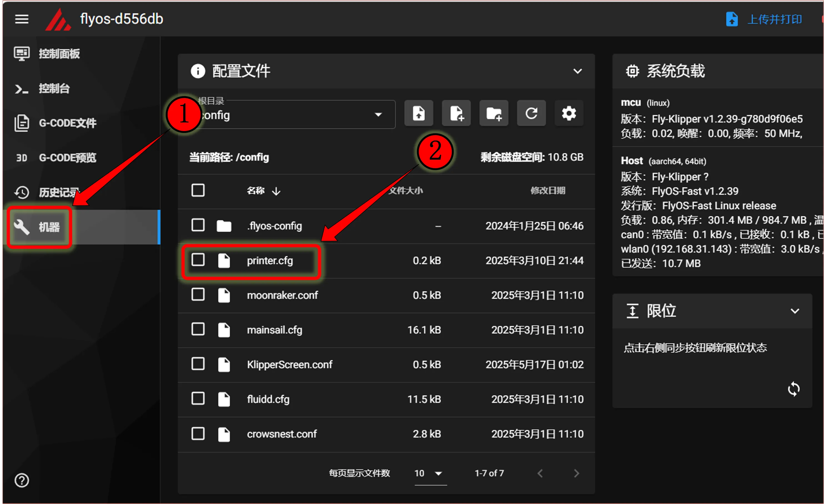Toggle the select-all files checkbox
The height and width of the screenshot is (504, 824).
[198, 190]
